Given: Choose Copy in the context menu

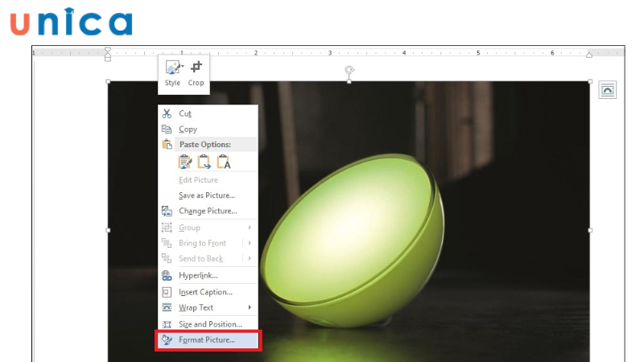Looking at the screenshot, I should tap(188, 129).
